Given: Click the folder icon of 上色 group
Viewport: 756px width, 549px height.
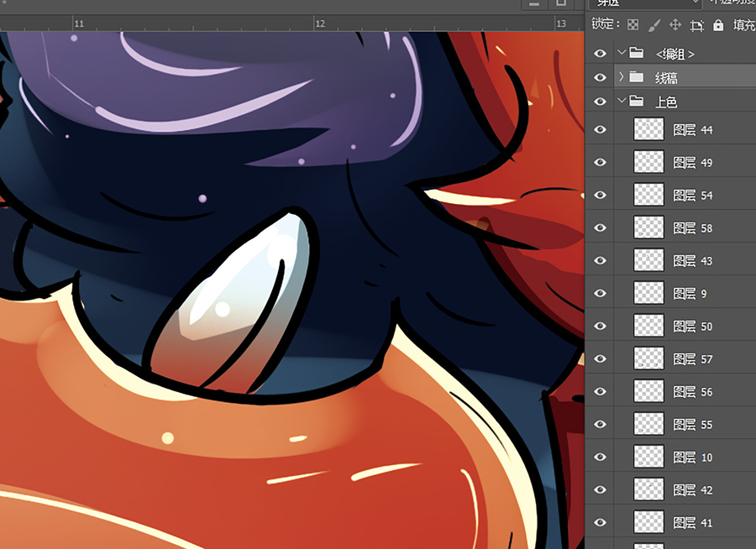Looking at the screenshot, I should click(637, 101).
